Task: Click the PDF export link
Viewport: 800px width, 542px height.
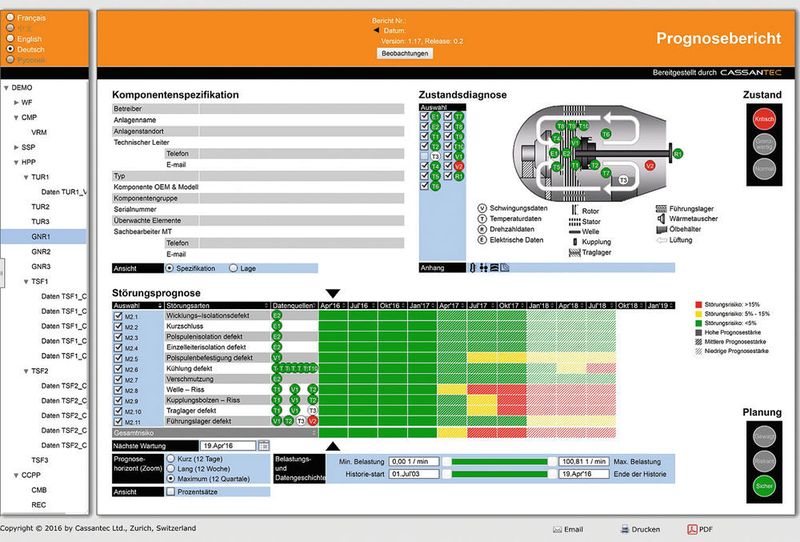Action: pos(706,529)
